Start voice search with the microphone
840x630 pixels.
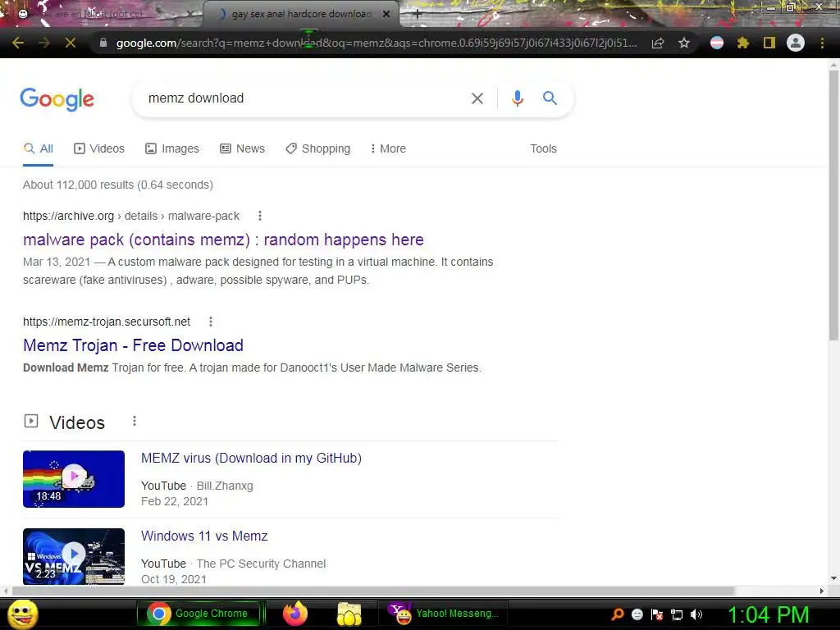pos(518,98)
